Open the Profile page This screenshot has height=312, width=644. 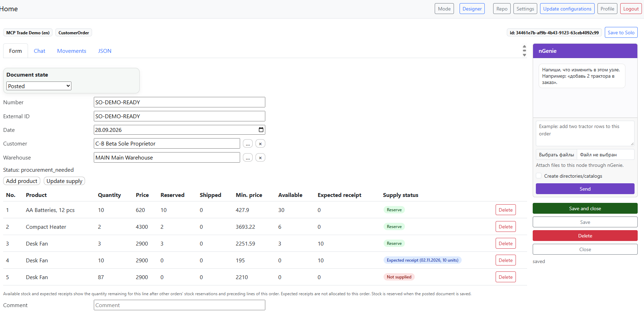[x=607, y=9]
